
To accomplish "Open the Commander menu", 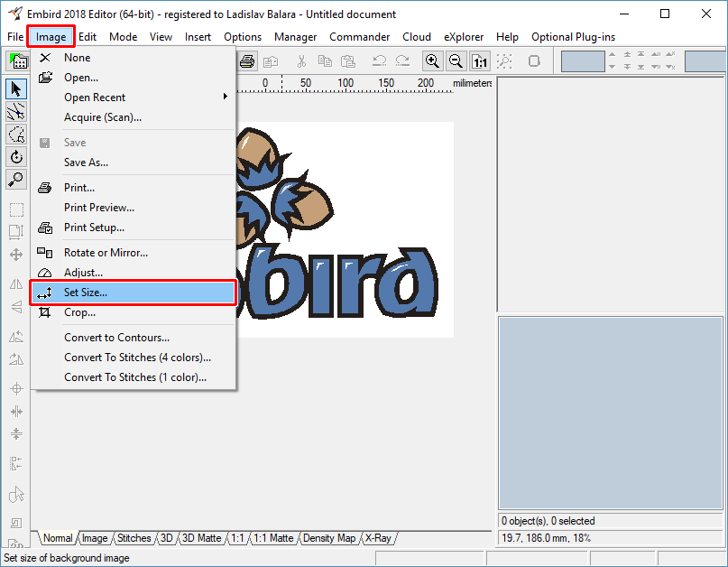I will pyautogui.click(x=359, y=37).
